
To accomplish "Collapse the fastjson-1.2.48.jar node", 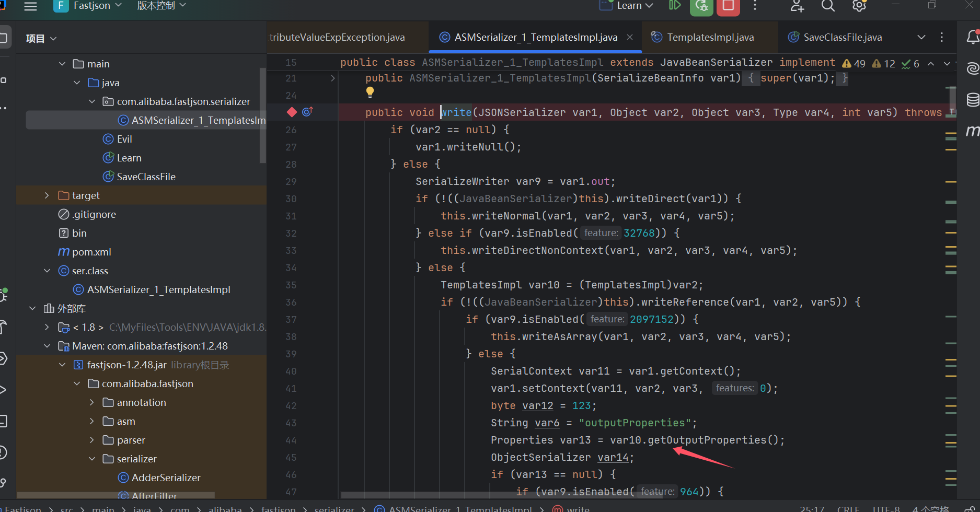I will pos(62,365).
